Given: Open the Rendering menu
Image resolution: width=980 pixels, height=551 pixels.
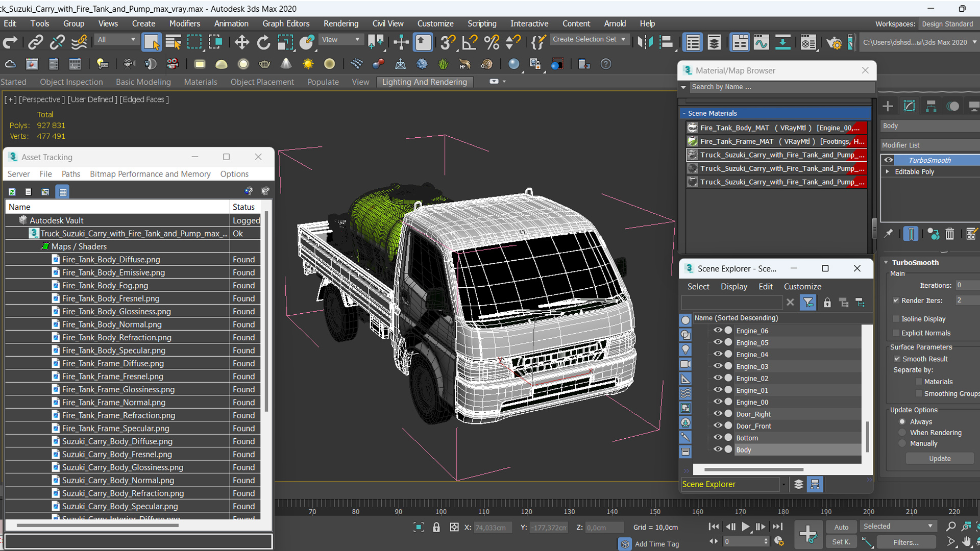Looking at the screenshot, I should coord(341,23).
